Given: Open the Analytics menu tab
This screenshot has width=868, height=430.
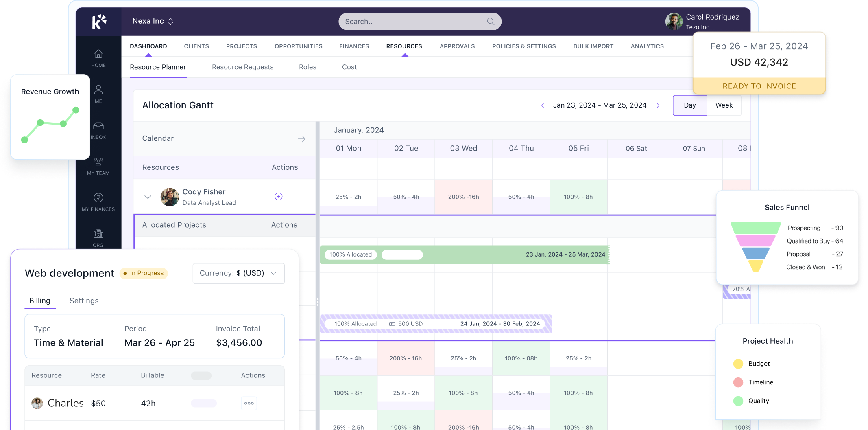Looking at the screenshot, I should [x=647, y=46].
